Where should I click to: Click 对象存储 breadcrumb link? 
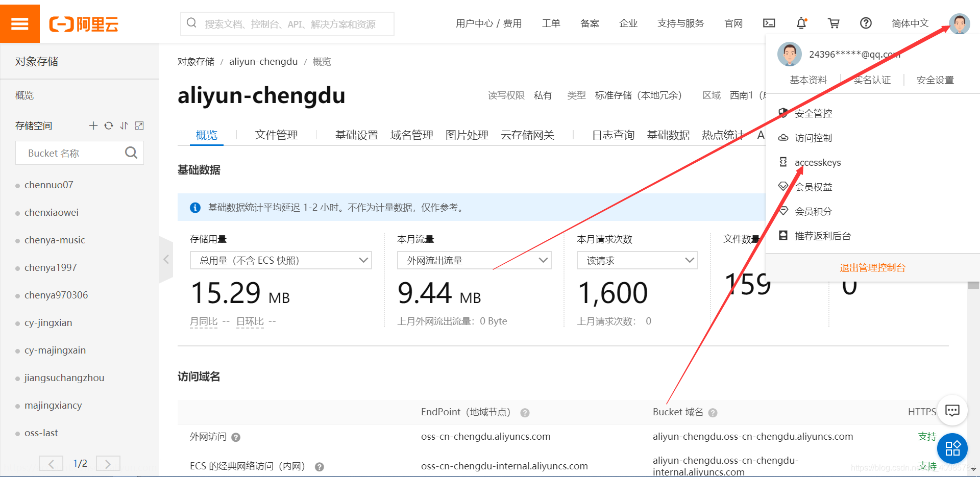click(x=196, y=62)
